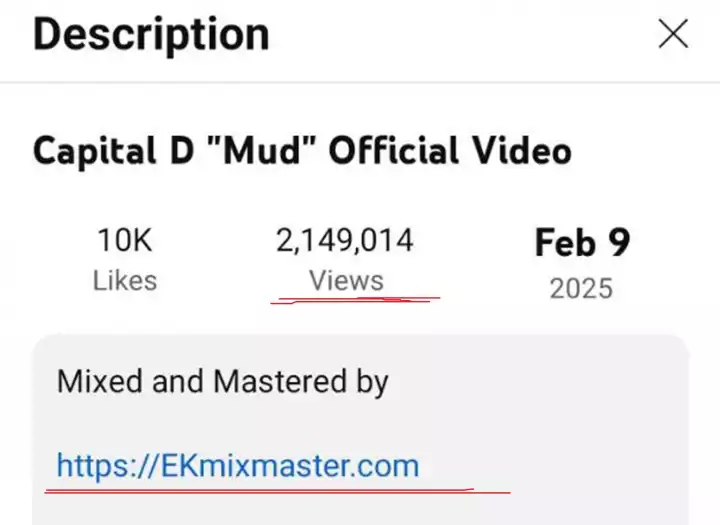Viewport: 720px width, 525px height.
Task: Tap the Views label
Action: pyautogui.click(x=346, y=280)
